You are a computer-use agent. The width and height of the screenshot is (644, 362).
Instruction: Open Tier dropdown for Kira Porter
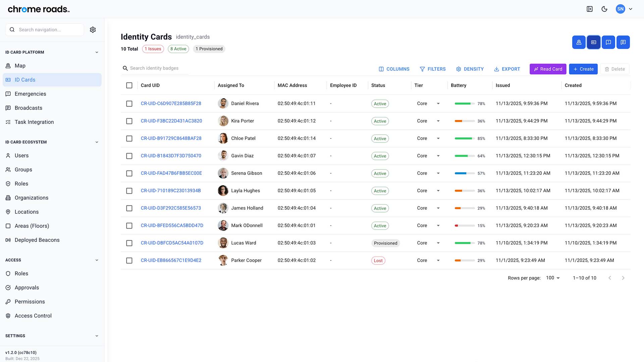[x=438, y=121]
